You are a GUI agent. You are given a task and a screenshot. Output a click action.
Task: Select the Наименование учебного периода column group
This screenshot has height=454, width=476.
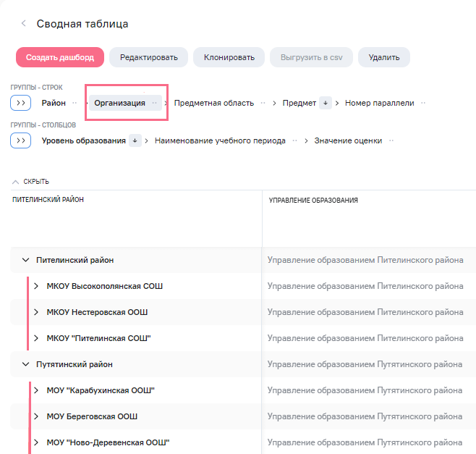coord(220,141)
